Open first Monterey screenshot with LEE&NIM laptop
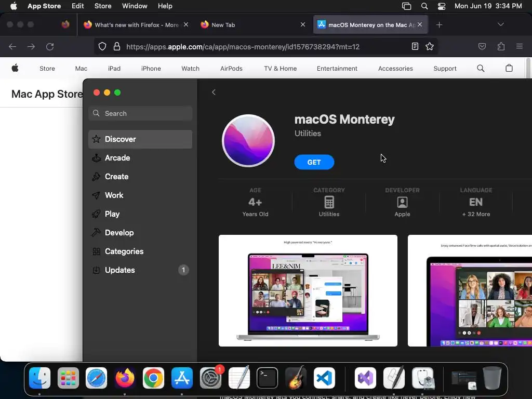Viewport: 532px width, 399px height. (308, 290)
